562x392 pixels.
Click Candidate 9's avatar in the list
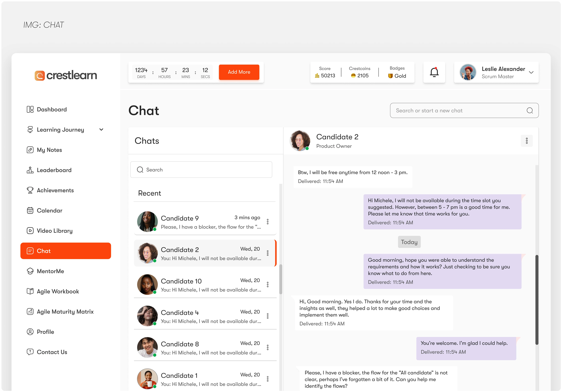coord(147,222)
